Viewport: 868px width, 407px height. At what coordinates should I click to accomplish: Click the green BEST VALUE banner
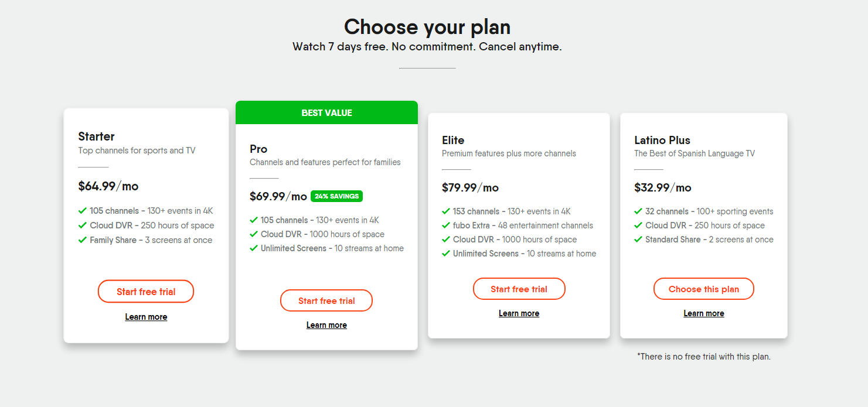click(x=326, y=112)
